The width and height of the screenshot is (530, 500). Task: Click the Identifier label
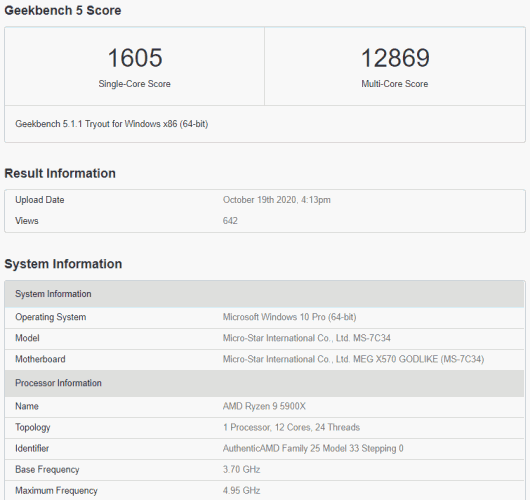pos(32,448)
